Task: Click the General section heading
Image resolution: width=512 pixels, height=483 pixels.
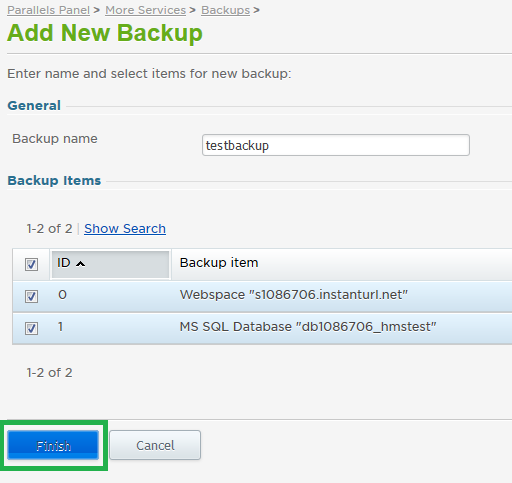Action: click(x=34, y=105)
